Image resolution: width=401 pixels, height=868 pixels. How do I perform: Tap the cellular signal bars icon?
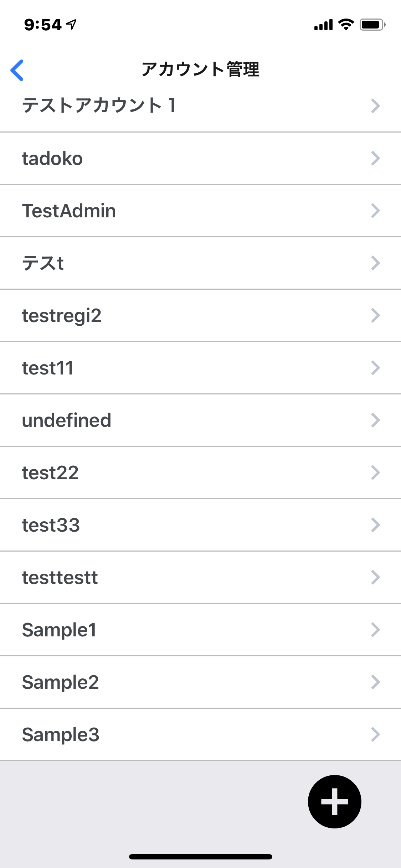coord(323,25)
